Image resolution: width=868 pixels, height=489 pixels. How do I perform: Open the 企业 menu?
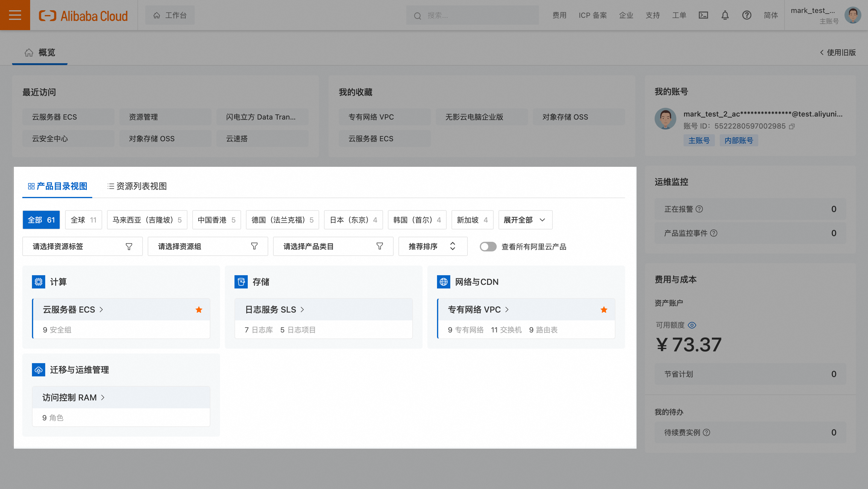pos(626,15)
